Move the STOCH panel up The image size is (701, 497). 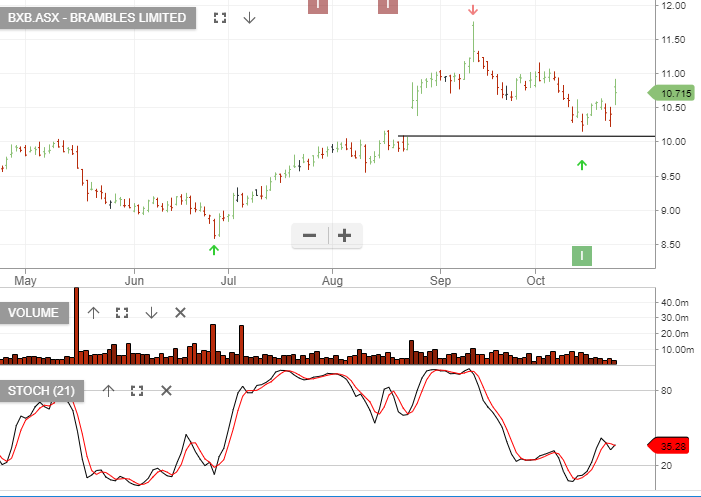coord(109,390)
